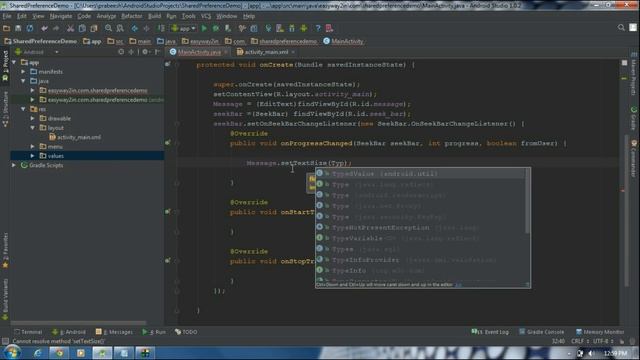Click the Android Device Monitor icon

tap(304, 28)
